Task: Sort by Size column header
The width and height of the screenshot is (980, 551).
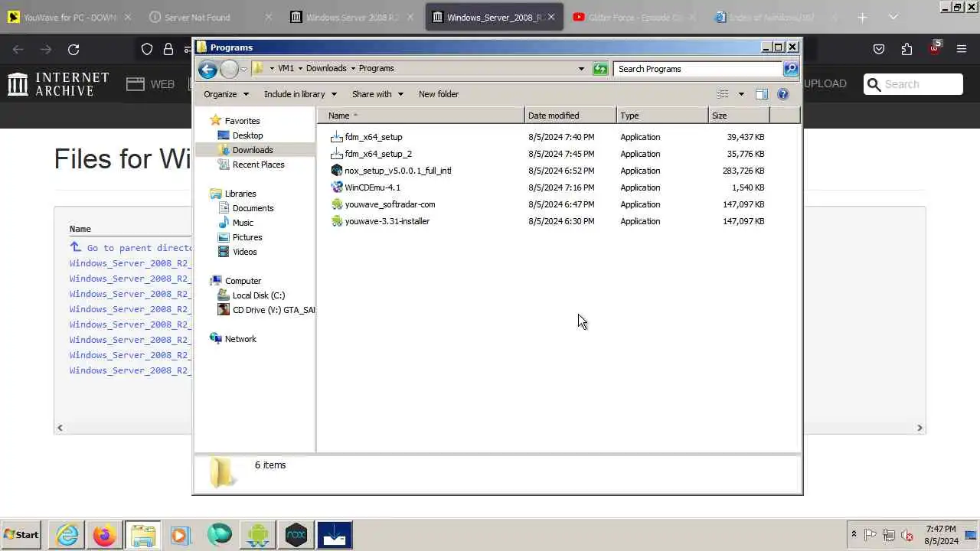Action: pos(739,116)
